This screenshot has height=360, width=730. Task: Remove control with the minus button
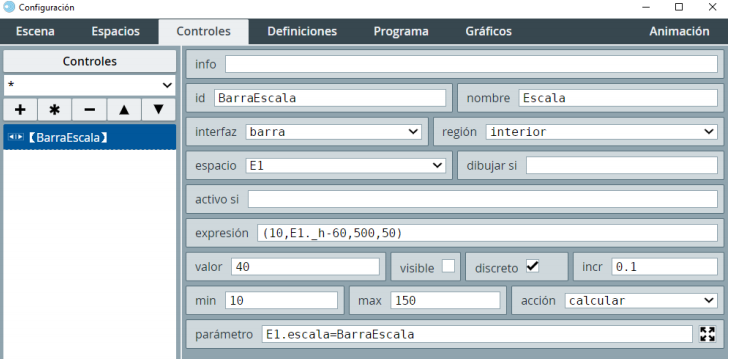(x=89, y=109)
